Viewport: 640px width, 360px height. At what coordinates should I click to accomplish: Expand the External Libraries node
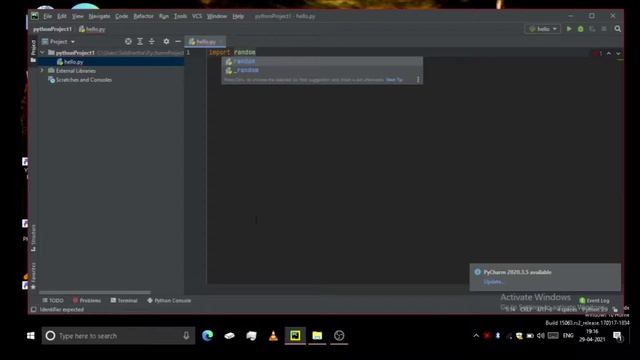[x=42, y=71]
